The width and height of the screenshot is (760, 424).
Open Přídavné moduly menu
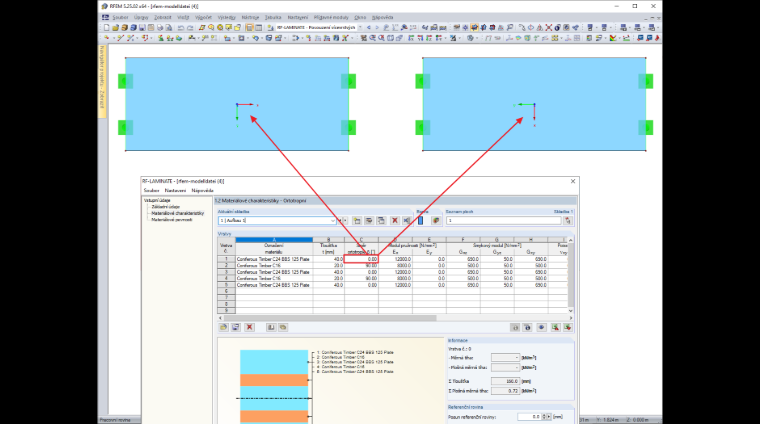pyautogui.click(x=331, y=17)
